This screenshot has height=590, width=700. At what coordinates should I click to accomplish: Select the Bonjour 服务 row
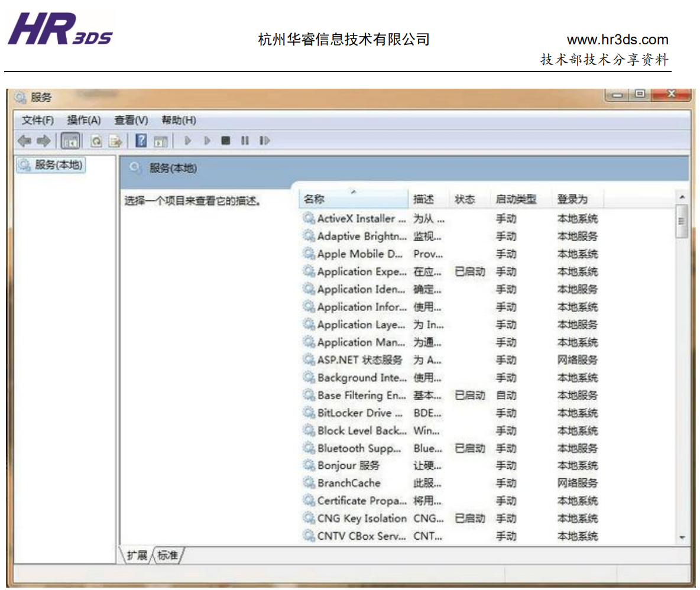(x=348, y=465)
